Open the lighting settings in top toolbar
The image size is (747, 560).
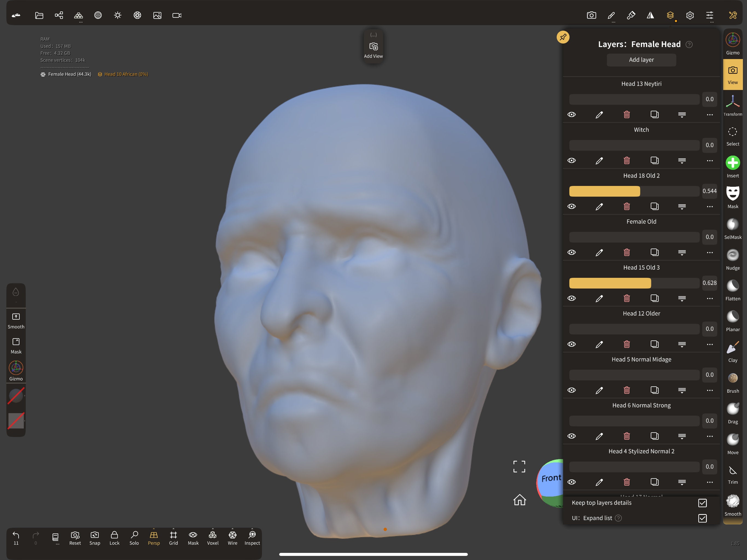tap(117, 15)
